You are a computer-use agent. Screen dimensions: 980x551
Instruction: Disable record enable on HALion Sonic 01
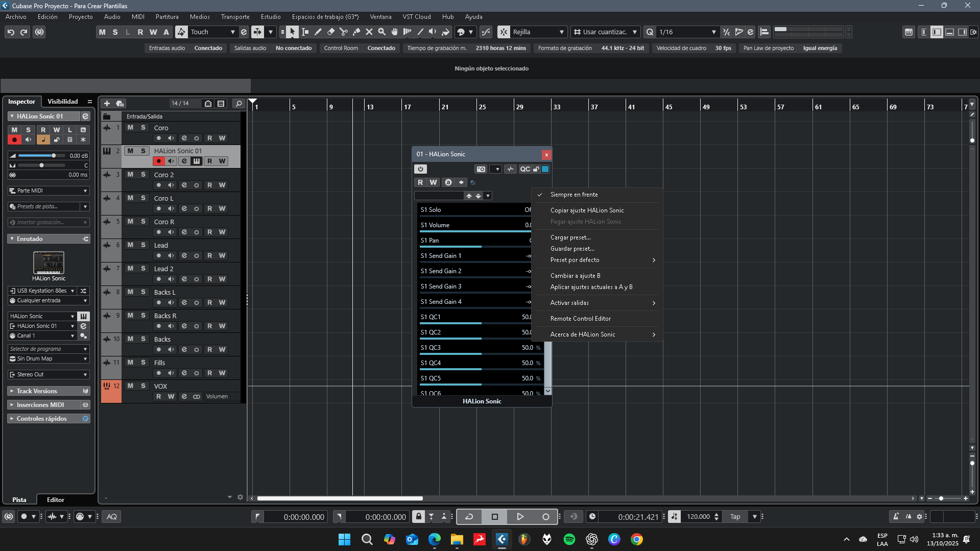(x=158, y=161)
